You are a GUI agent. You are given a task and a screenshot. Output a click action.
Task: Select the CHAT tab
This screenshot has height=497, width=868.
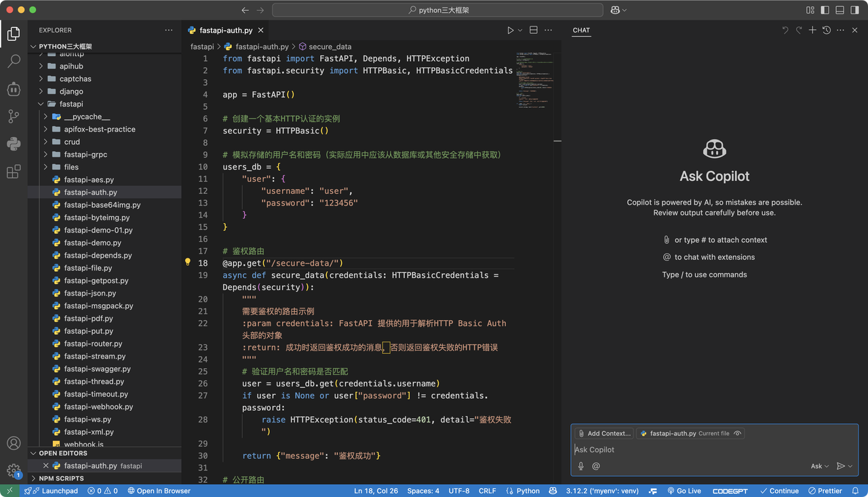point(581,31)
